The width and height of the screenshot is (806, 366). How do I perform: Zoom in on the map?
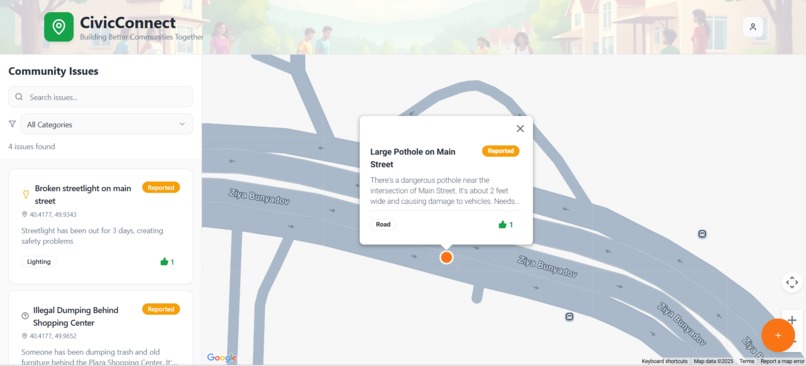coord(792,320)
